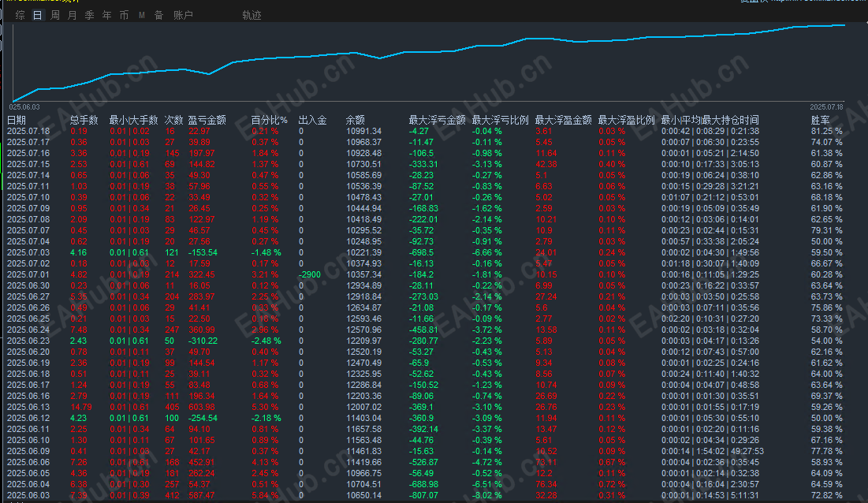Select the 2025.06.13 date row
The width and height of the screenshot is (868, 503).
click(28, 407)
